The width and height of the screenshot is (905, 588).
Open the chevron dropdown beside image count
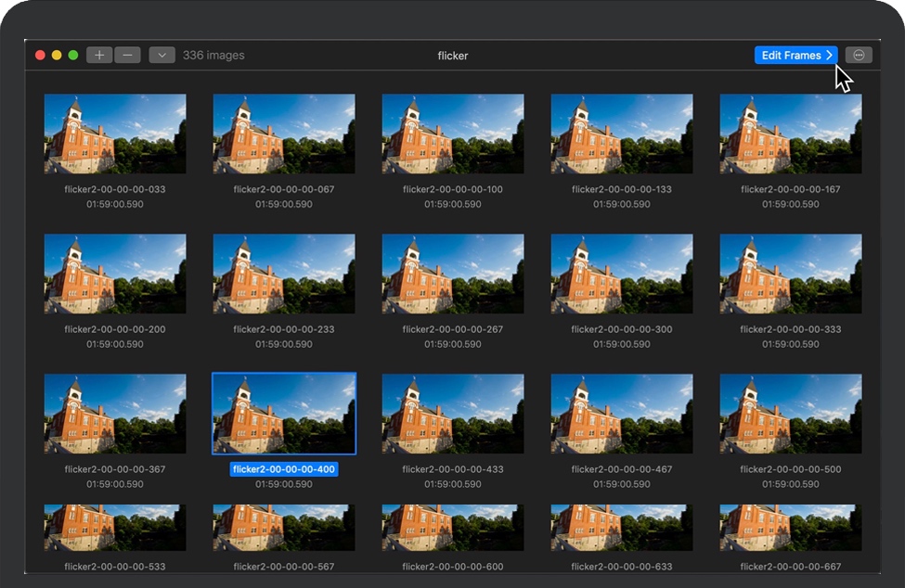(x=162, y=56)
